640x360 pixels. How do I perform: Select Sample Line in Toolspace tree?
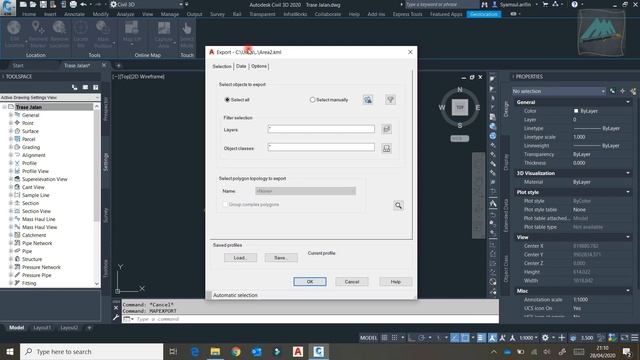(36, 195)
